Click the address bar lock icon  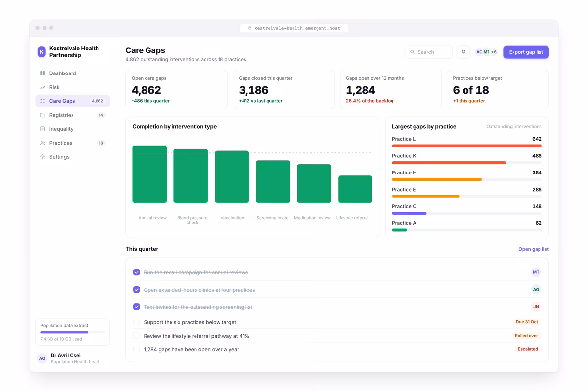click(x=250, y=28)
